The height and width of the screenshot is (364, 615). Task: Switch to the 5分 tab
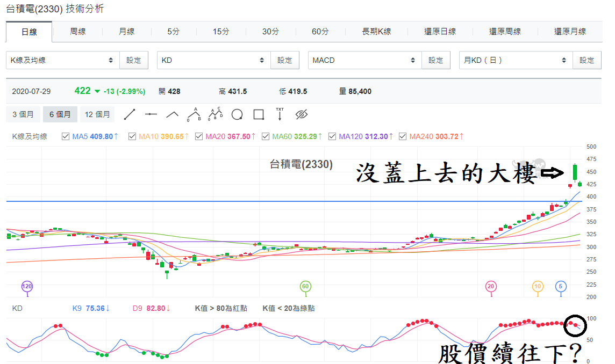click(173, 31)
